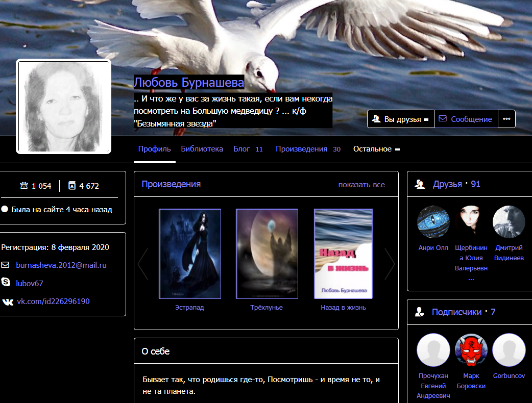Screen dimensions: 532x403
Task: Click the book icon near 4 672
Action: pyautogui.click(x=72, y=186)
